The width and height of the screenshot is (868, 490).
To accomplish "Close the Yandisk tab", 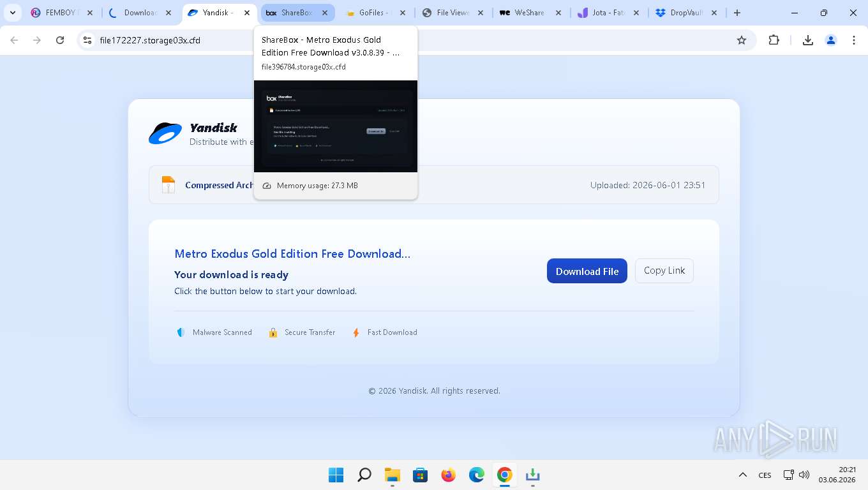I will click(x=247, y=13).
